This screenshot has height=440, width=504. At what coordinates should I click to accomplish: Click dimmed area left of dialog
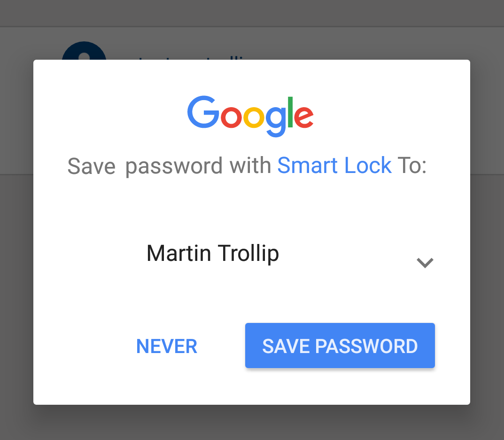16,232
